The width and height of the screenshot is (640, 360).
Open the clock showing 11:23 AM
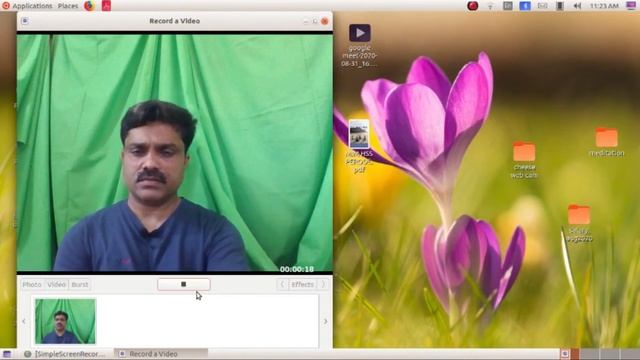[x=604, y=6]
